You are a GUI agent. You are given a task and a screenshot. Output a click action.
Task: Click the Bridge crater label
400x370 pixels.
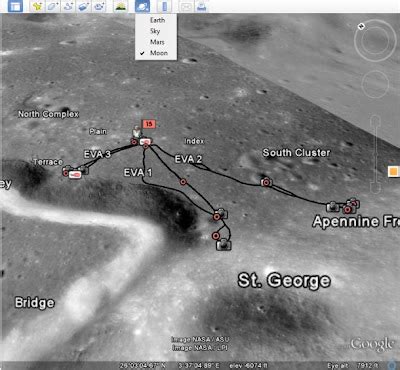tap(35, 303)
